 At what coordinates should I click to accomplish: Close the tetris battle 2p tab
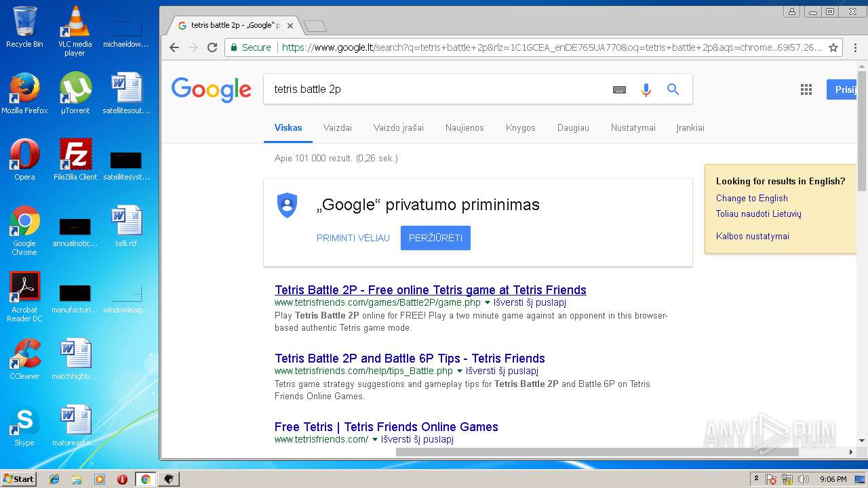tap(290, 26)
